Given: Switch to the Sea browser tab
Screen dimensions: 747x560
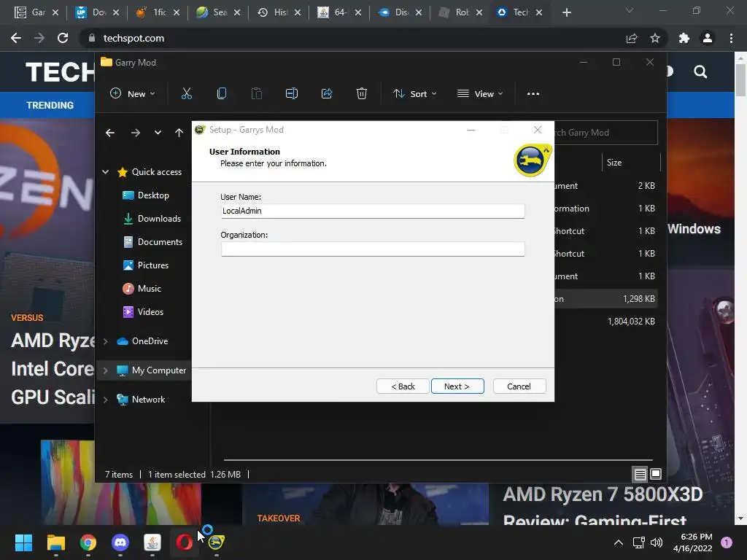Looking at the screenshot, I should point(218,12).
